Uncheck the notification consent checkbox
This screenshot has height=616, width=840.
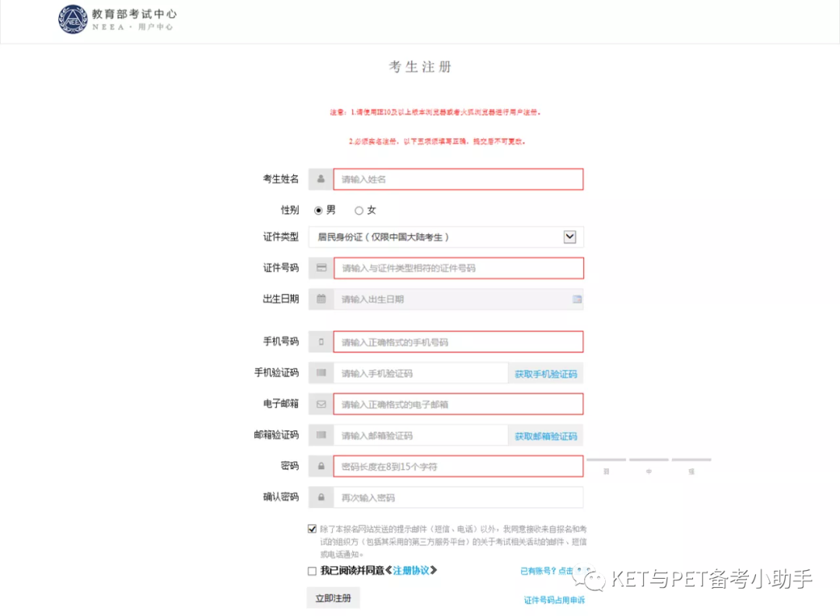click(x=313, y=529)
